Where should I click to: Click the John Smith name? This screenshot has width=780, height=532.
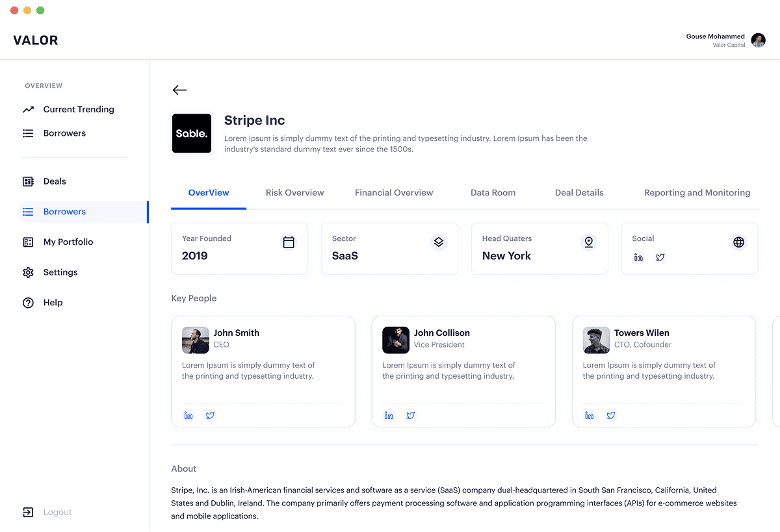[x=236, y=333]
